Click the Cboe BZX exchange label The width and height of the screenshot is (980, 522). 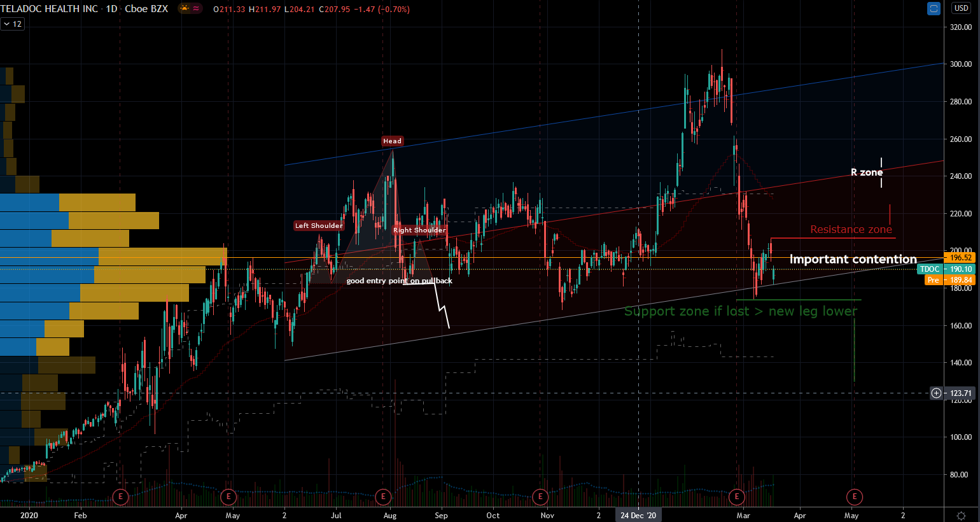146,9
